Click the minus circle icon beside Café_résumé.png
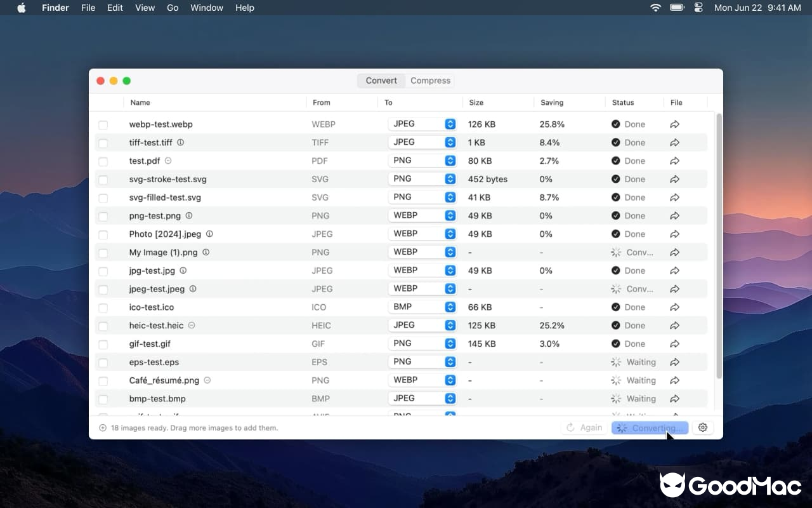The width and height of the screenshot is (812, 508). point(207,380)
